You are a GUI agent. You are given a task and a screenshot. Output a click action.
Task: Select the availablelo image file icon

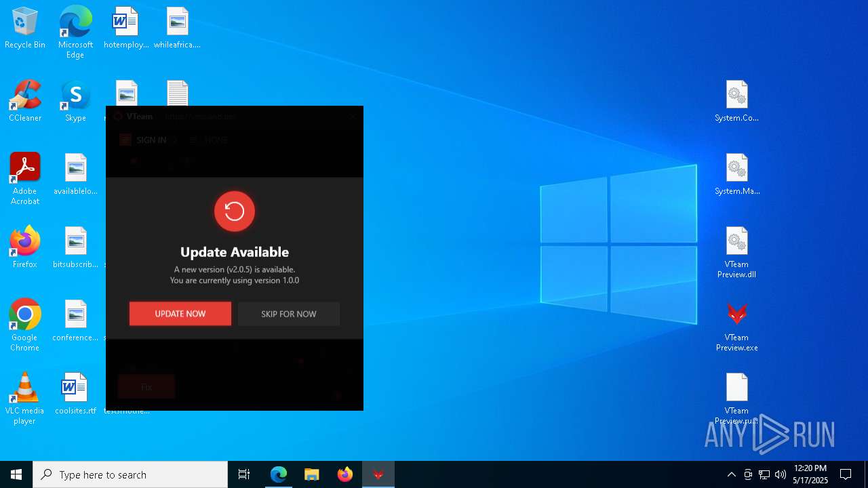(75, 175)
